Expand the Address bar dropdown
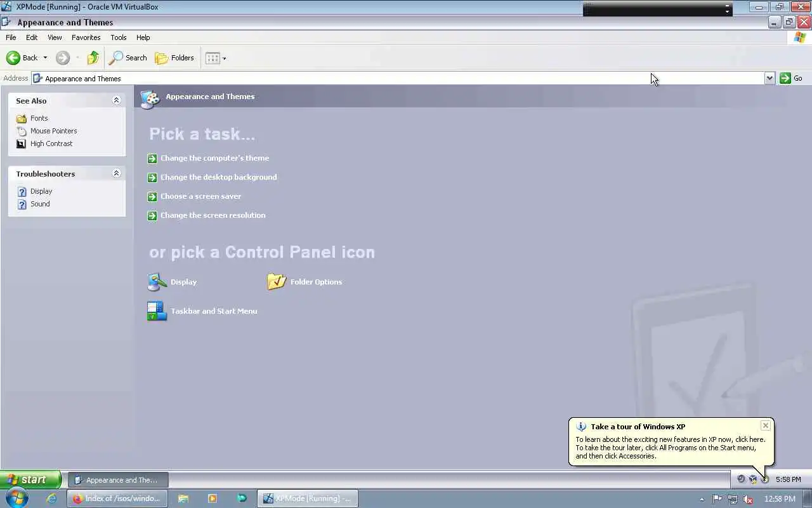This screenshot has width=812, height=508. [769, 78]
